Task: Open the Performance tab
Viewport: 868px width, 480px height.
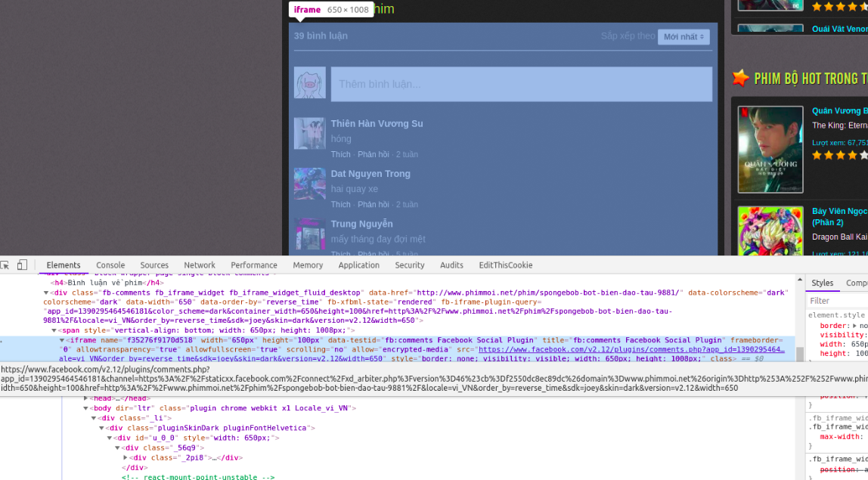Action: 253,265
